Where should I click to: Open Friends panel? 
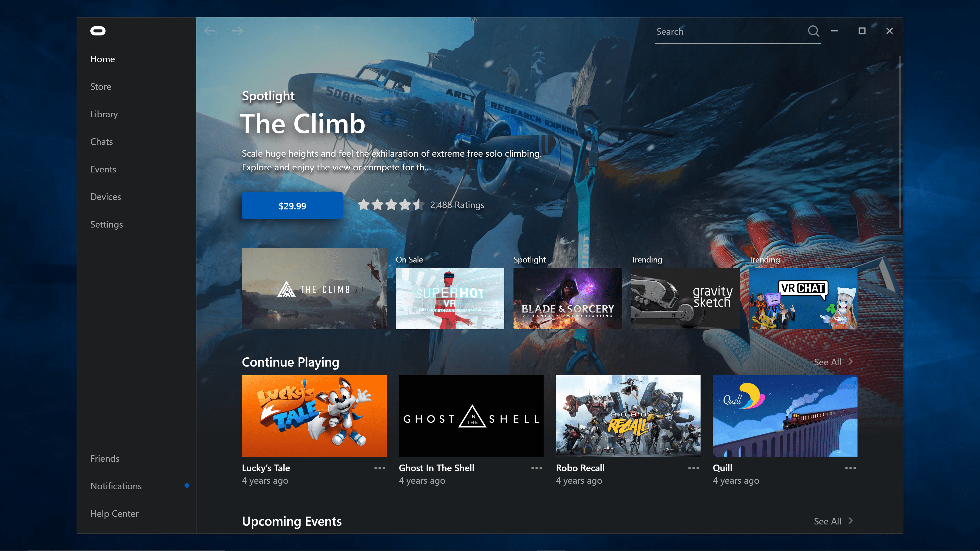[105, 458]
